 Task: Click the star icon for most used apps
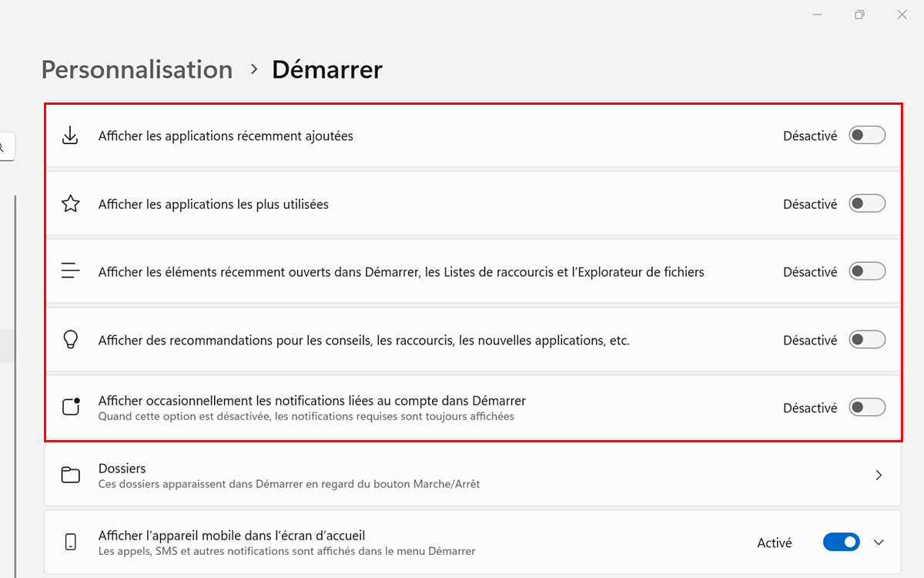click(x=70, y=204)
